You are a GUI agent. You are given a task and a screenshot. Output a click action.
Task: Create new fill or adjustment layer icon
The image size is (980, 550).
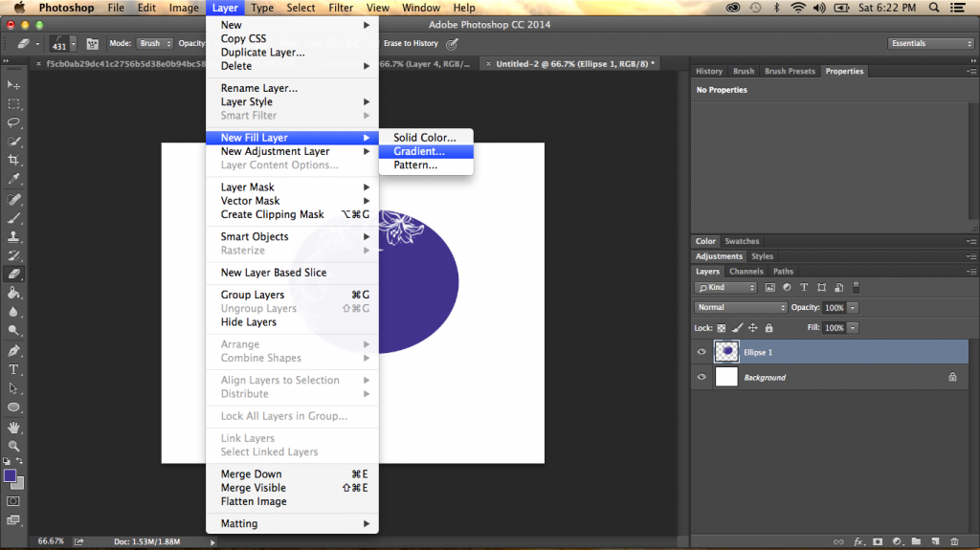tap(898, 541)
